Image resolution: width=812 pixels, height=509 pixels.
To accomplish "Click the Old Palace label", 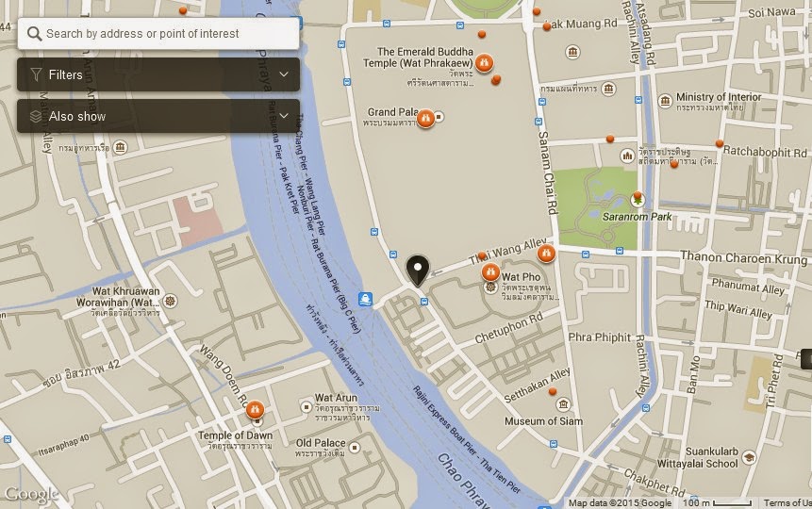I will coord(321,443).
